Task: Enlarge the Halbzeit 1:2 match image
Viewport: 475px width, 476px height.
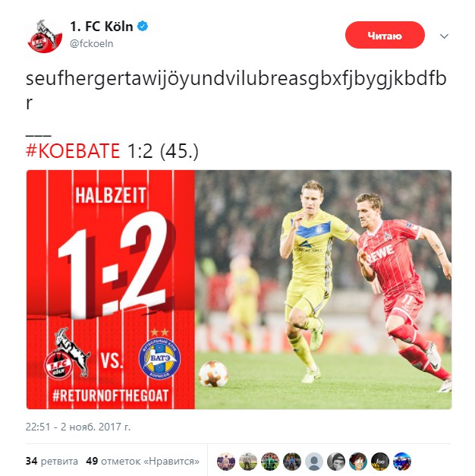Action: 239,289
